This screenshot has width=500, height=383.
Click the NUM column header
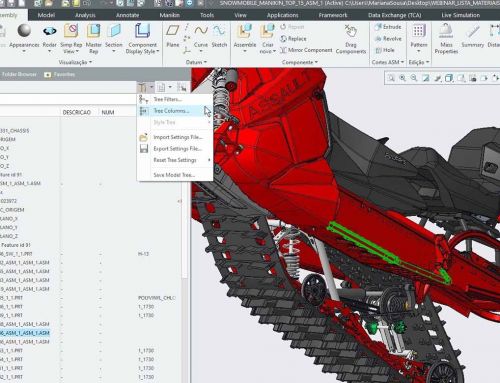coord(108,112)
